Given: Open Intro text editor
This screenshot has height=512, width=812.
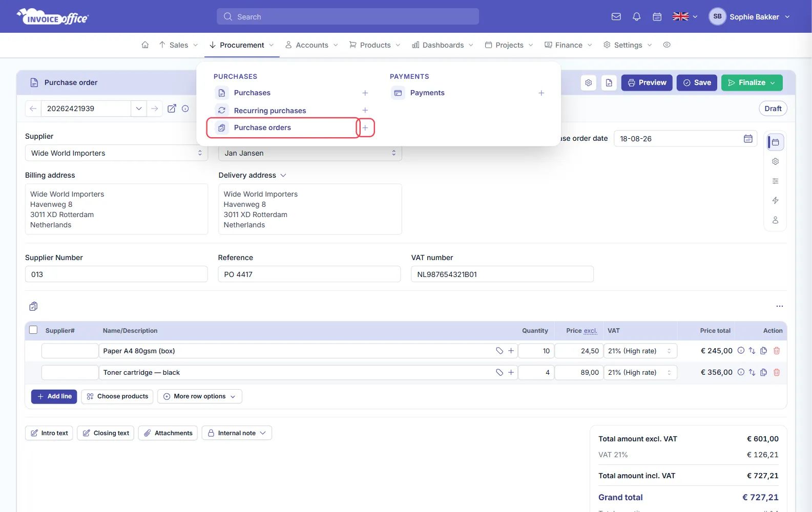Looking at the screenshot, I should 49,433.
